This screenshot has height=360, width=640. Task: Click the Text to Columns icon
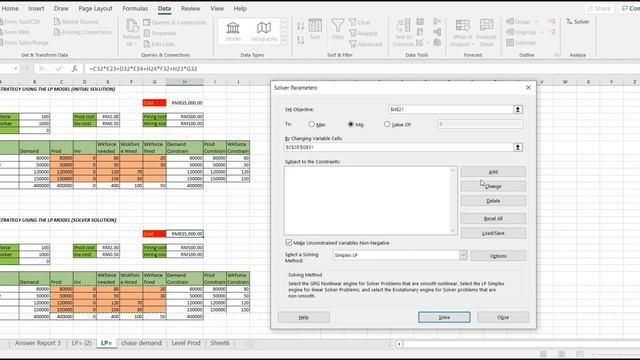[403, 26]
